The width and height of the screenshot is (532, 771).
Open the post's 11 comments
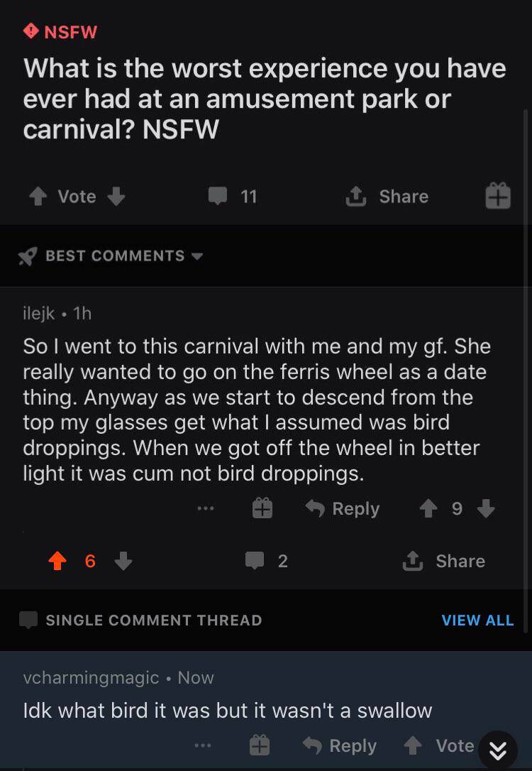[x=233, y=196]
